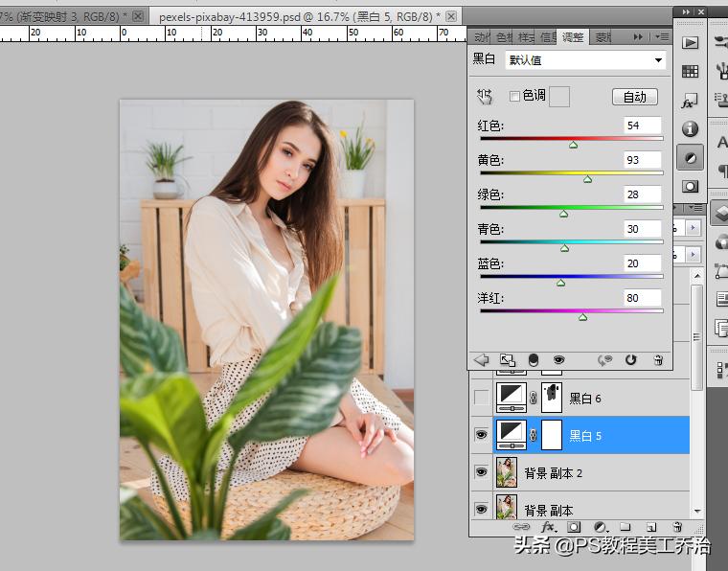Reset adjustment to defaults icon
The image size is (728, 571).
click(630, 360)
